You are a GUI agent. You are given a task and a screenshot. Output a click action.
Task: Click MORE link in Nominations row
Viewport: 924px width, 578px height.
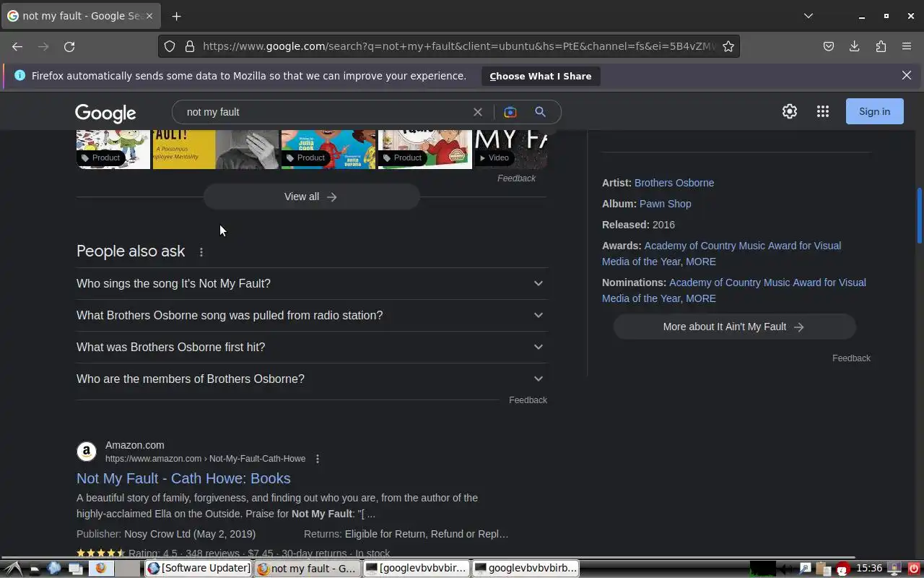pyautogui.click(x=701, y=298)
